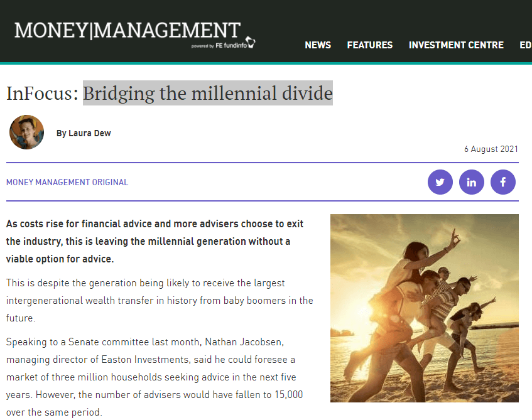
Task: Open the News menu
Action: click(318, 45)
